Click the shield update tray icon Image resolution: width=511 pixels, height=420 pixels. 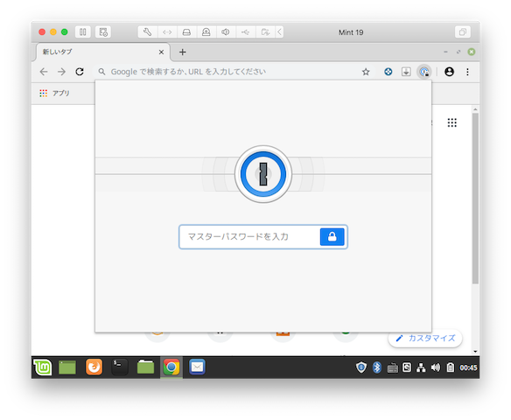pyautogui.click(x=361, y=367)
